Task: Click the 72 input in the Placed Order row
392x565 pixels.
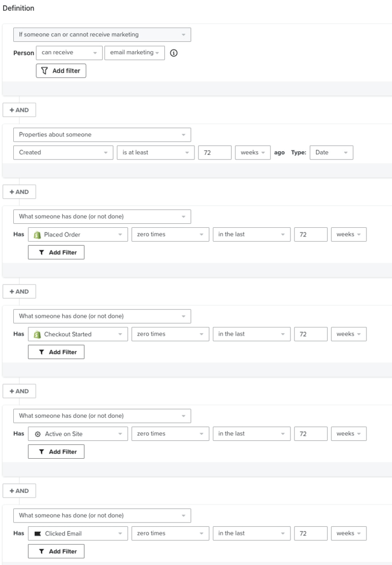Action: tap(311, 234)
